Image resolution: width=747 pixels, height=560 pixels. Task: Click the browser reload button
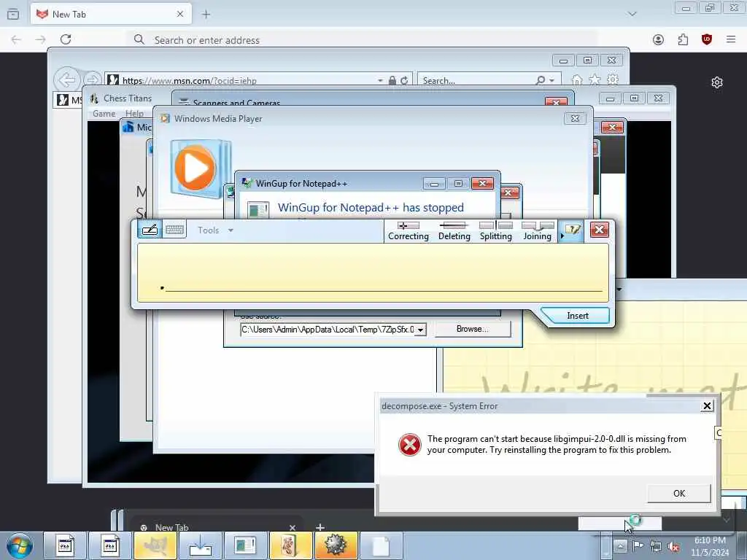point(66,39)
